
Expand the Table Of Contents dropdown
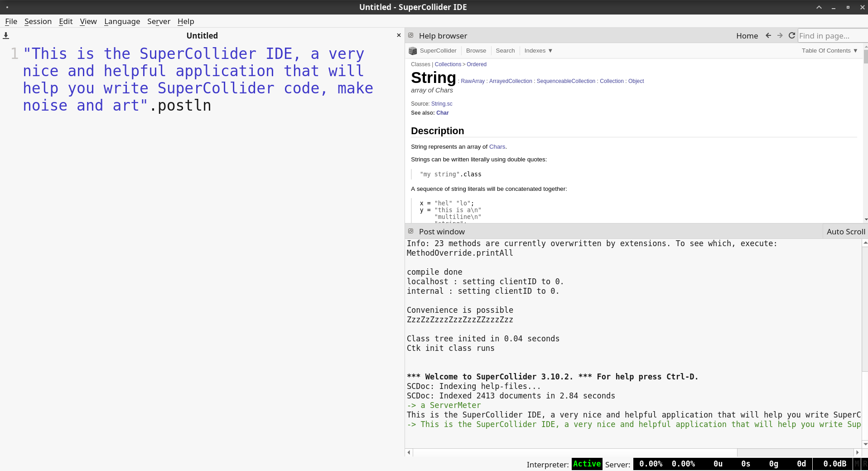[x=829, y=51]
